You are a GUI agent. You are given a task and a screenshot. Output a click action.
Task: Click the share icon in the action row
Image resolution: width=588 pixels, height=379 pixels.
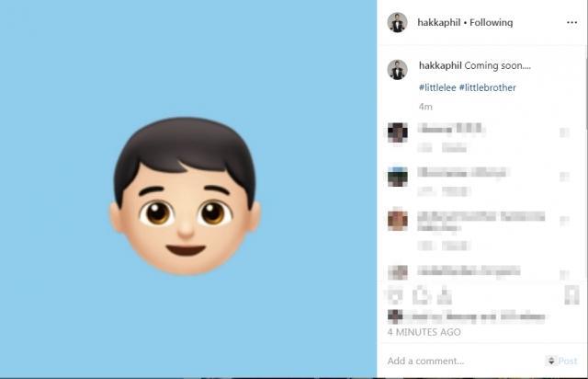[444, 295]
